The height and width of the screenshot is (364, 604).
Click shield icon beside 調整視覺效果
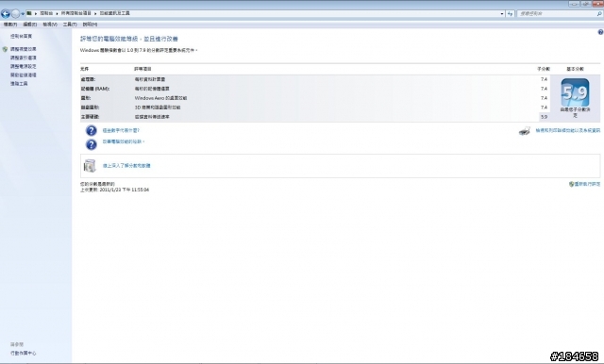point(5,49)
